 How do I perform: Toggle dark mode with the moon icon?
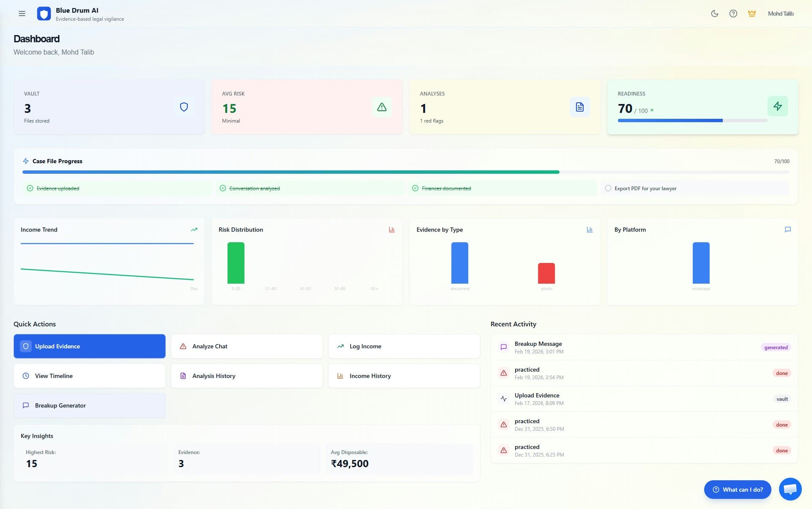click(714, 14)
